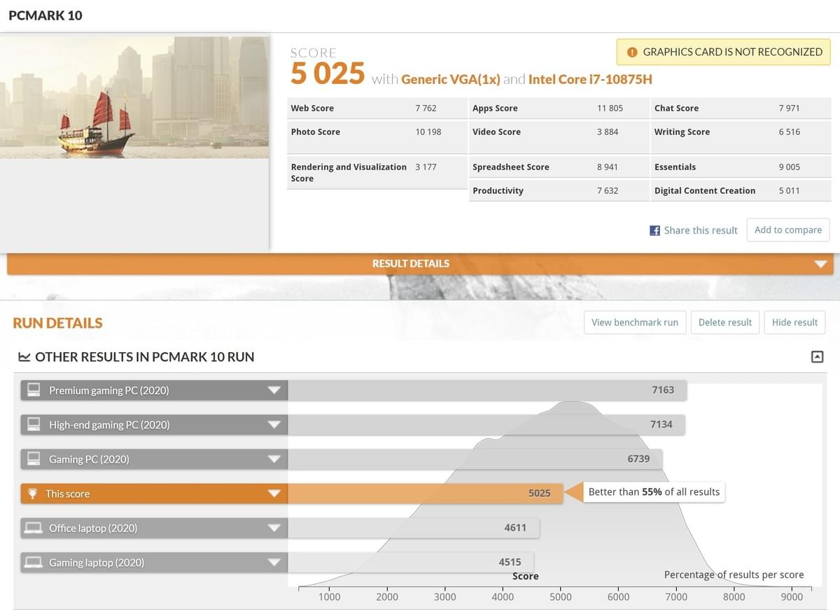
Task: Click the overall score 5 025
Action: 328,73
